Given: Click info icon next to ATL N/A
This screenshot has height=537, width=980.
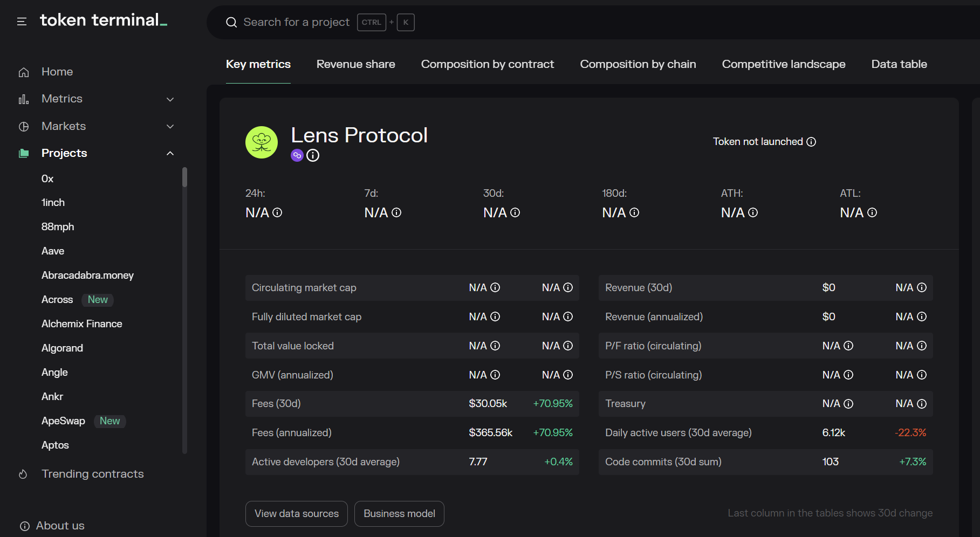Looking at the screenshot, I should pos(872,212).
